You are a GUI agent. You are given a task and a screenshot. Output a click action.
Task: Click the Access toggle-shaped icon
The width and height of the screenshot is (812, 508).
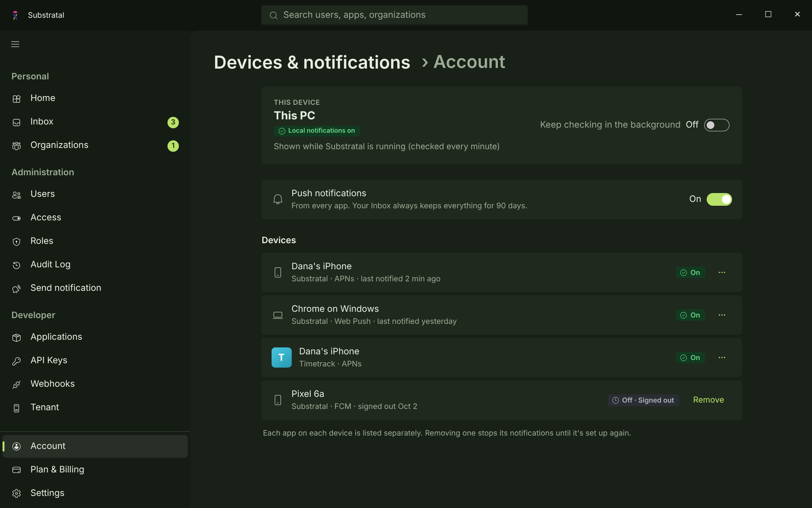16,218
